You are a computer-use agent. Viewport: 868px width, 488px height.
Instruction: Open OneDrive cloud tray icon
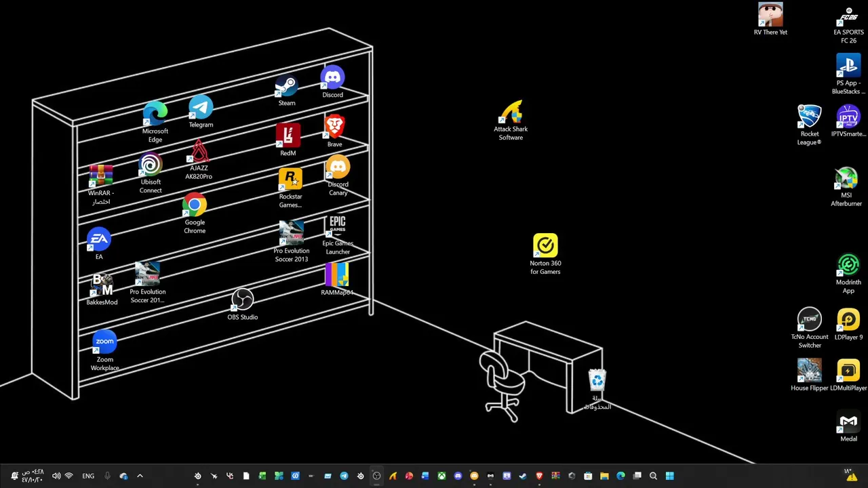click(x=123, y=476)
